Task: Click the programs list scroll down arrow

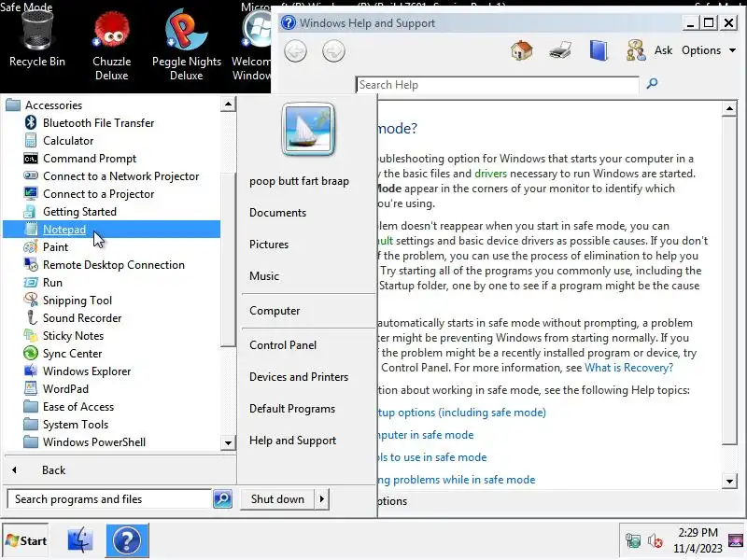Action: [x=228, y=442]
